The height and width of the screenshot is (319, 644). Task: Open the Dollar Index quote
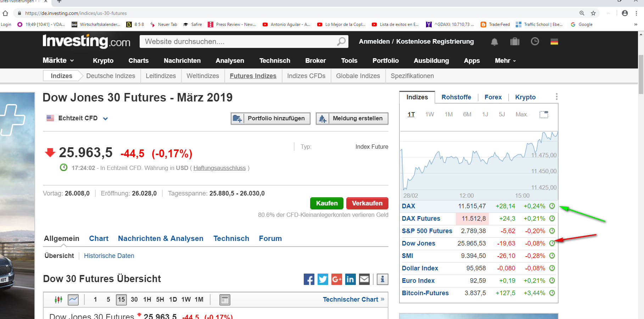point(420,268)
